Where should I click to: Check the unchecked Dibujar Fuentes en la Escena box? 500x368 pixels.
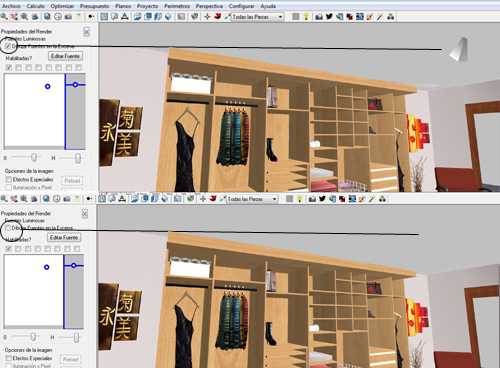[8, 228]
